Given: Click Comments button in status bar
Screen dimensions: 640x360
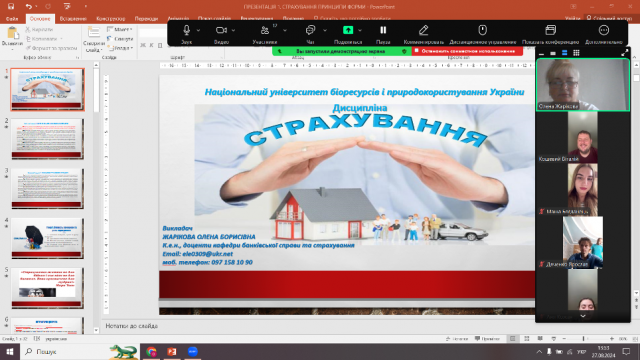Looking at the screenshot, I should (487, 339).
